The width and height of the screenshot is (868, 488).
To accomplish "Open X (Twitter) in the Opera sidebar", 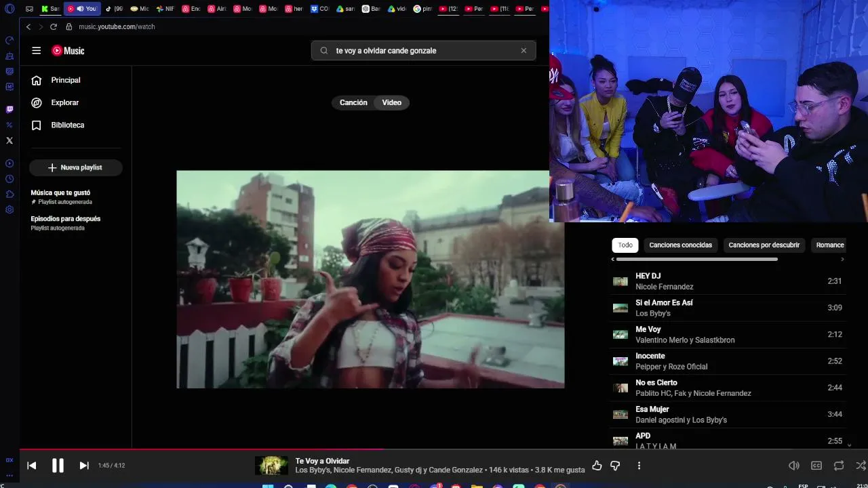I will [x=9, y=140].
